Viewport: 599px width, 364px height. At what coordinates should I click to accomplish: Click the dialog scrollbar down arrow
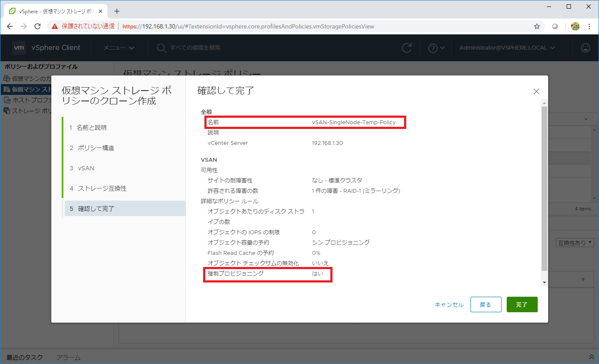coord(544,282)
